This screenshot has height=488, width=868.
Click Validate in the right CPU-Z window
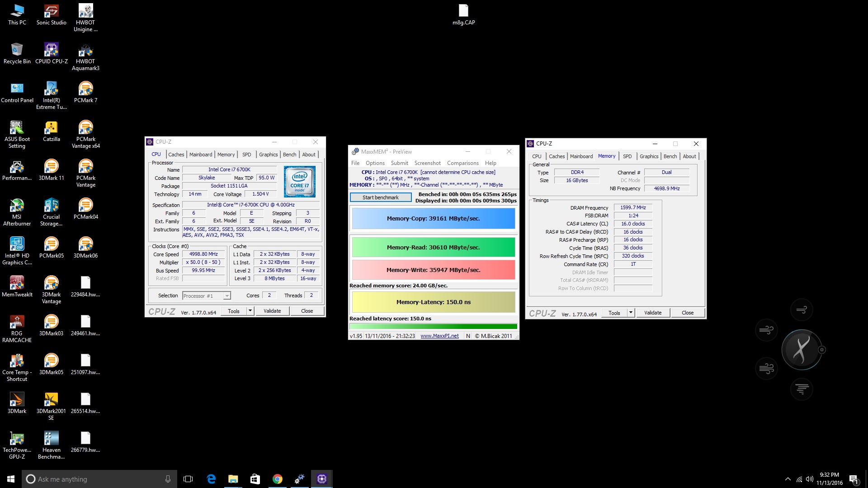click(x=653, y=313)
